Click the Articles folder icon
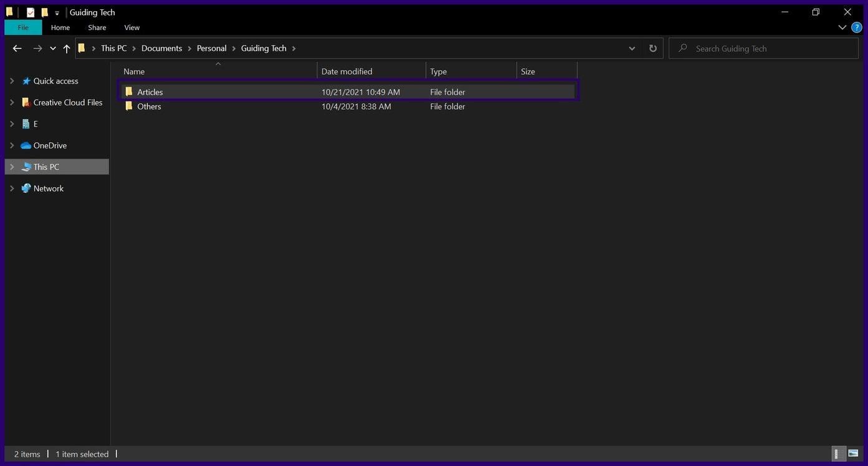 (x=128, y=92)
